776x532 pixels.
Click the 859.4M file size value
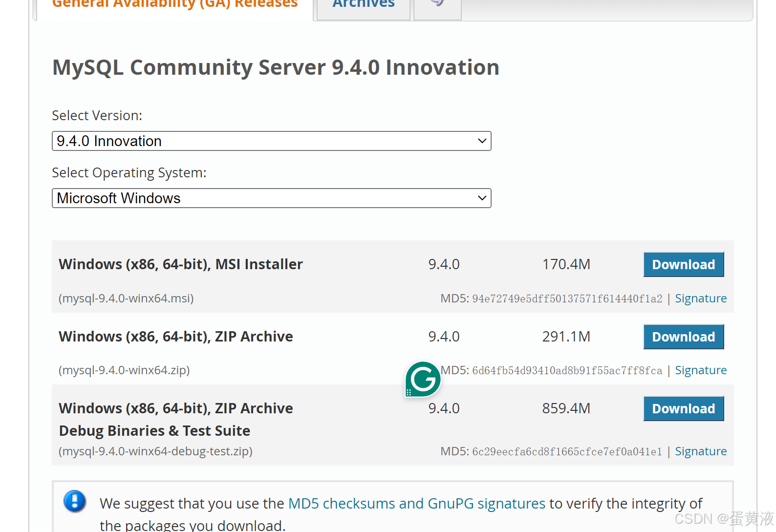click(566, 408)
